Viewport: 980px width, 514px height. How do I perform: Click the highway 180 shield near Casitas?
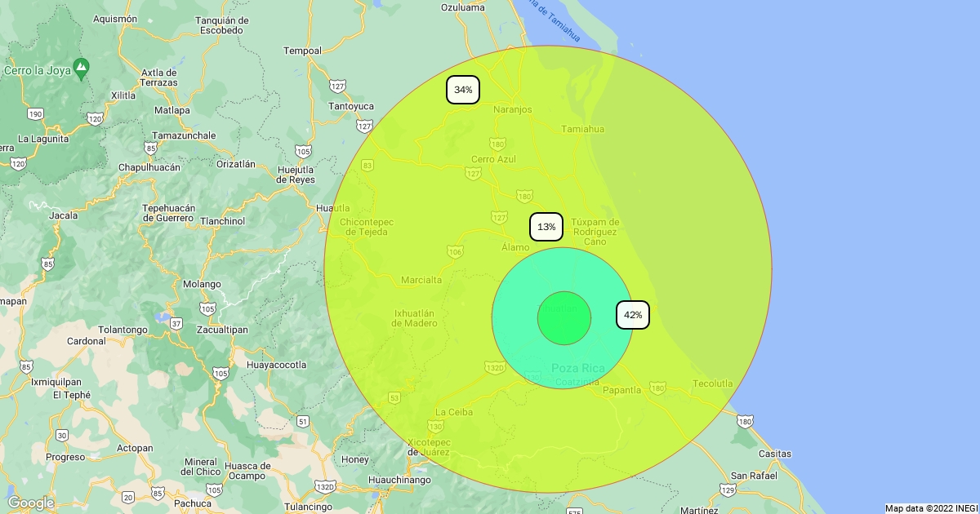pos(744,421)
